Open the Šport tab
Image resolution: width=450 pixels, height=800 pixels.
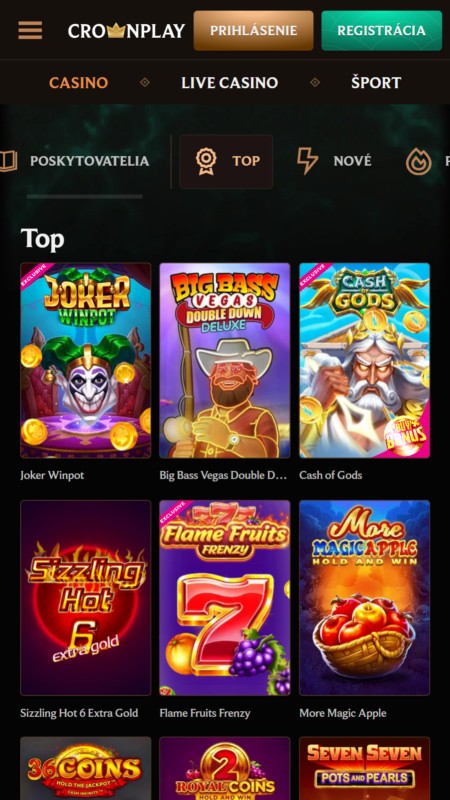click(x=376, y=83)
